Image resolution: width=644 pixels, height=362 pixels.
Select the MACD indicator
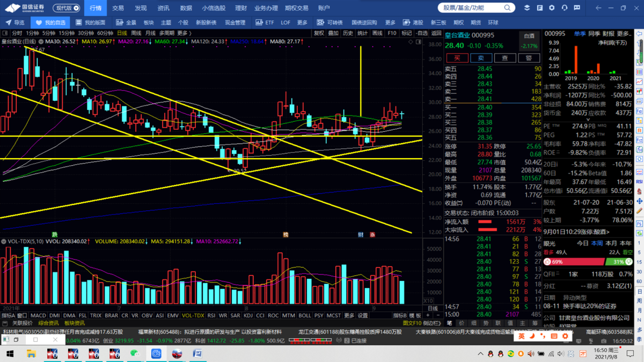click(38, 316)
